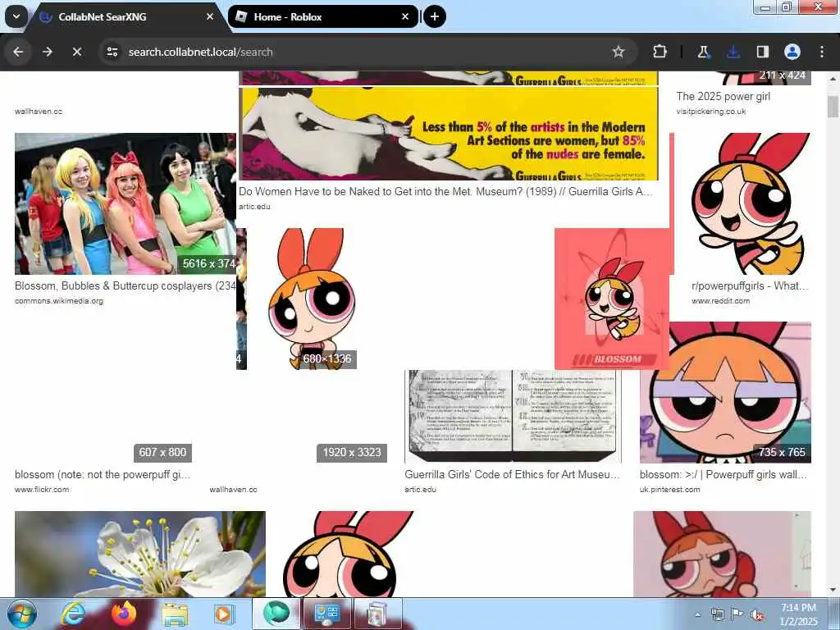Click wallhaven.cc beside the www.flickr.com source
Viewport: 840px width, 630px height.
click(233, 490)
